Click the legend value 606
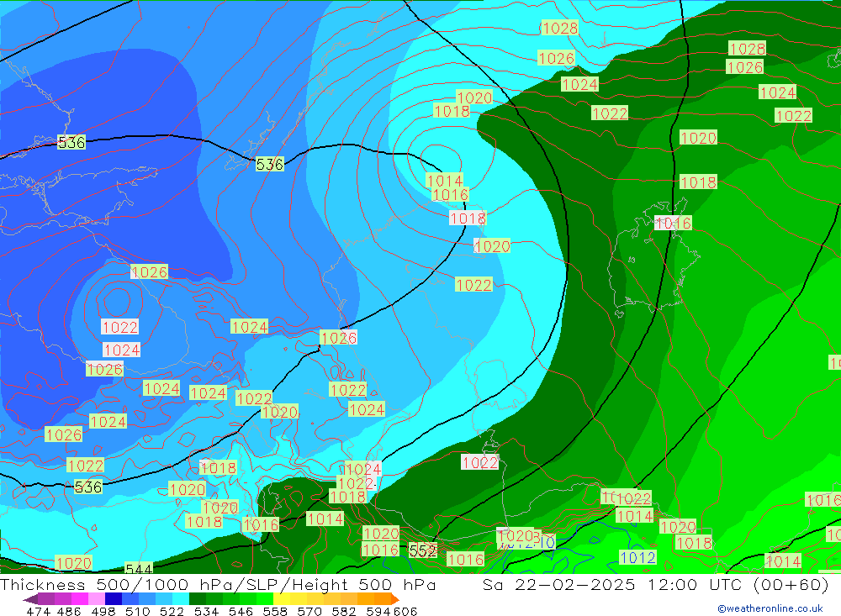Image resolution: width=841 pixels, height=616 pixels. [405, 611]
